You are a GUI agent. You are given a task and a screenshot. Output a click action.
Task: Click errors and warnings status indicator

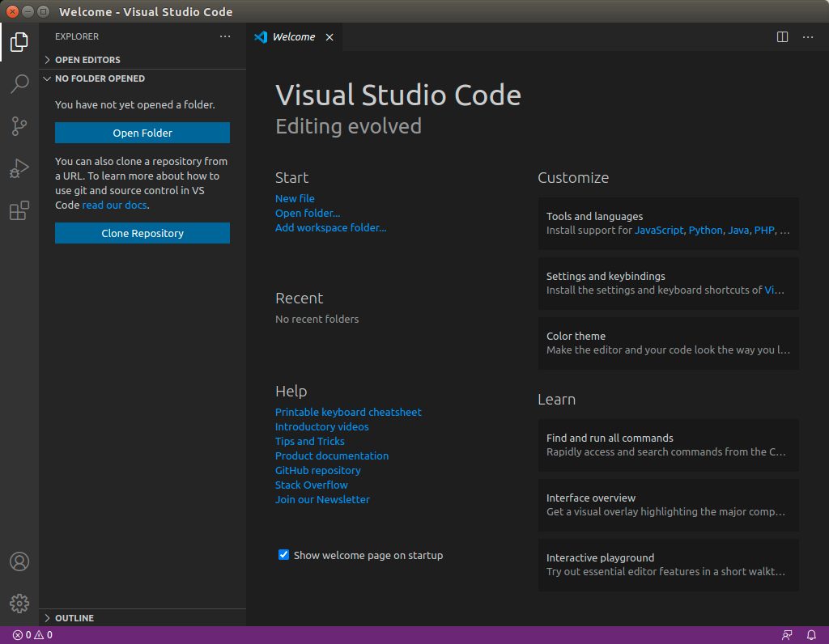coord(32,635)
